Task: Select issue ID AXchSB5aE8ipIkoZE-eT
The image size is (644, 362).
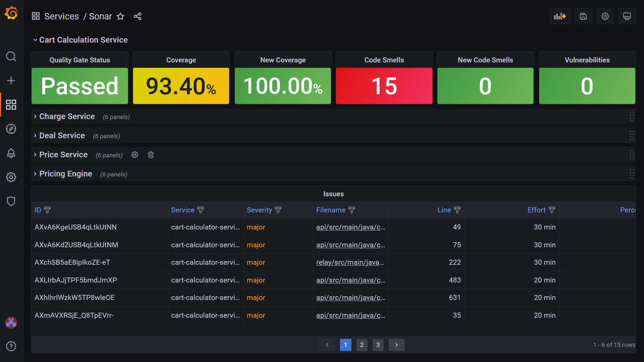Action: pyautogui.click(x=72, y=262)
